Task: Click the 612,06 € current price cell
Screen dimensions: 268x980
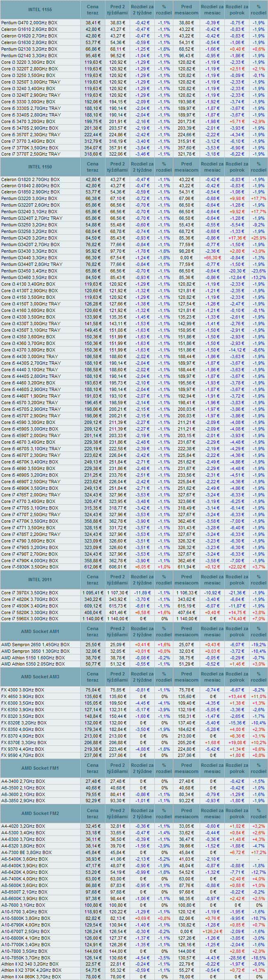Action: [93, 567]
